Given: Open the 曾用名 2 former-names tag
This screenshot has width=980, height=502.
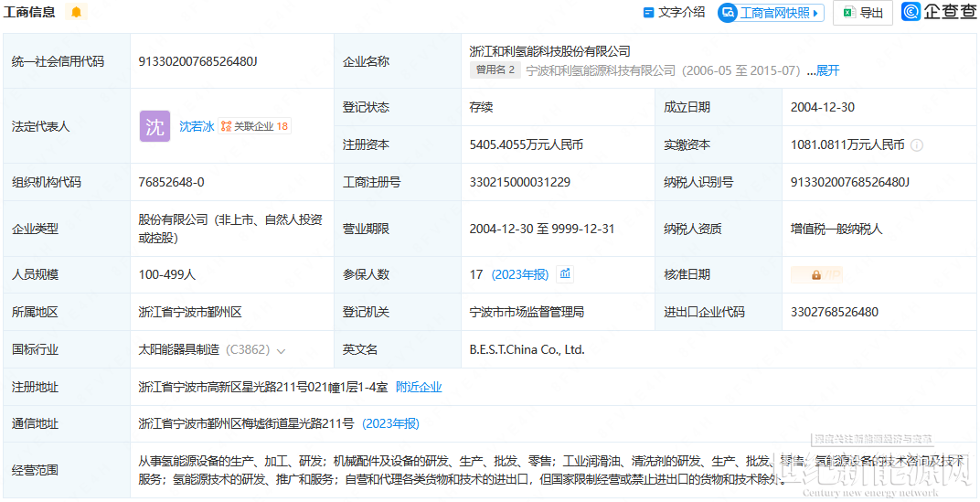Looking at the screenshot, I should [495, 70].
